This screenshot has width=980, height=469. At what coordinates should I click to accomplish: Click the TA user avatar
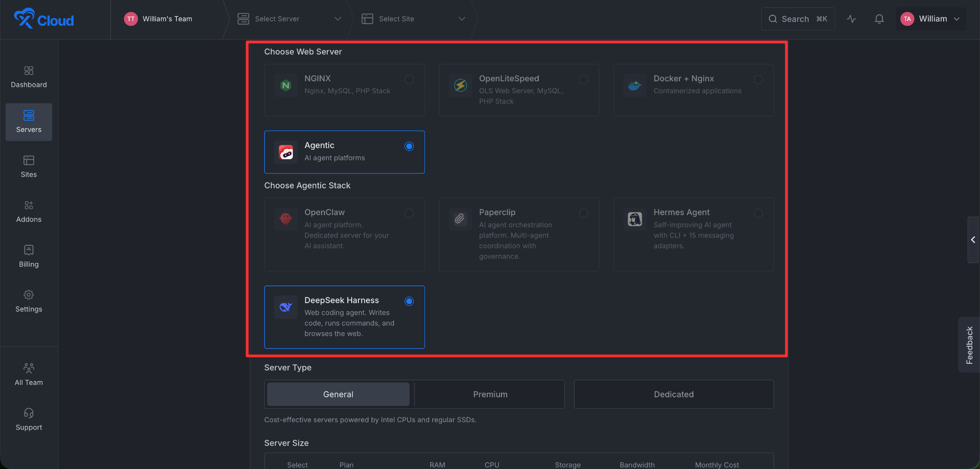[x=907, y=19]
